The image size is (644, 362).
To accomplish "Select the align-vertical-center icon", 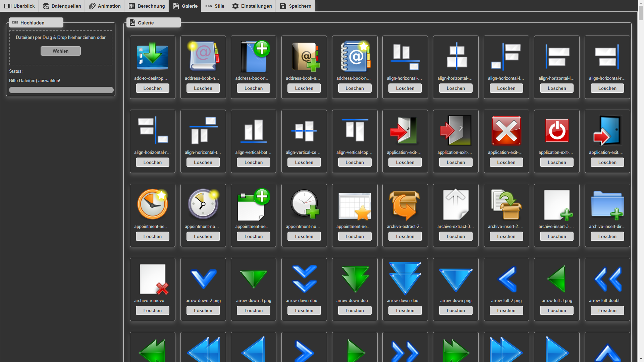I will coord(304,131).
